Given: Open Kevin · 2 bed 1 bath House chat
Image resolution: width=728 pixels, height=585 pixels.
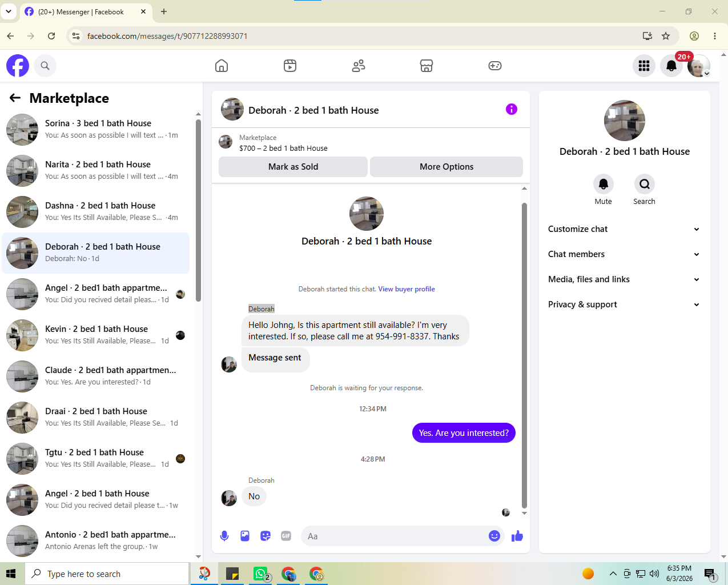Looking at the screenshot, I should coord(96,335).
